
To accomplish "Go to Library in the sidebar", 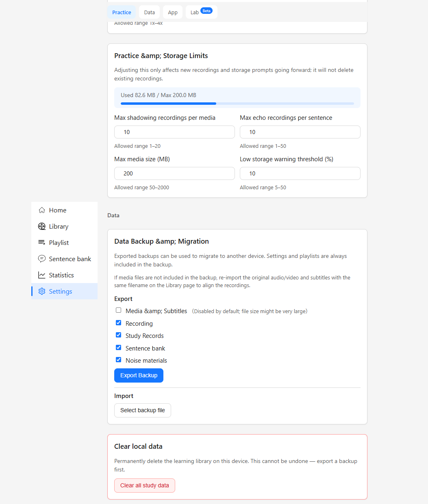I will coord(64,226).
